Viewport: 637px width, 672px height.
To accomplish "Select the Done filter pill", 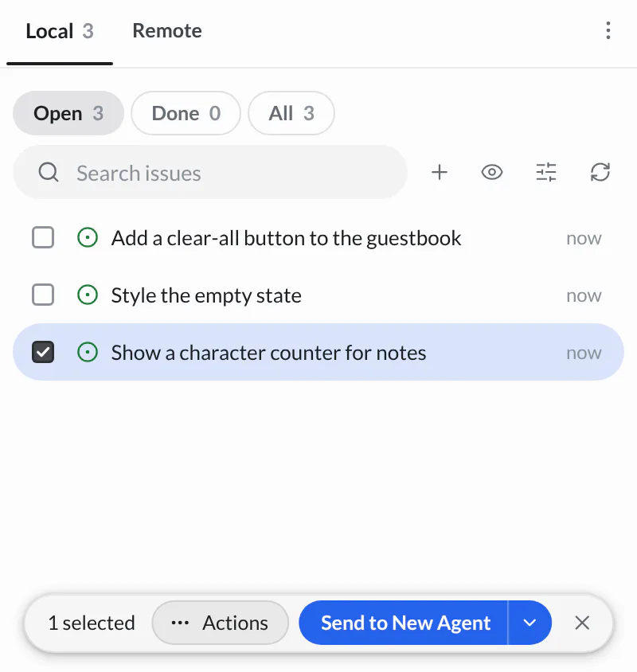I will click(186, 113).
